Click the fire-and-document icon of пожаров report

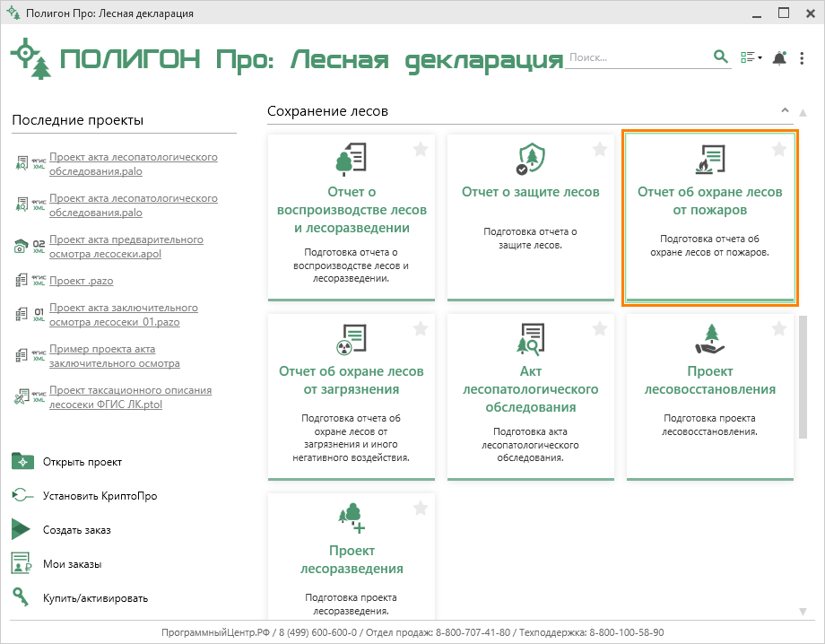[x=710, y=160]
